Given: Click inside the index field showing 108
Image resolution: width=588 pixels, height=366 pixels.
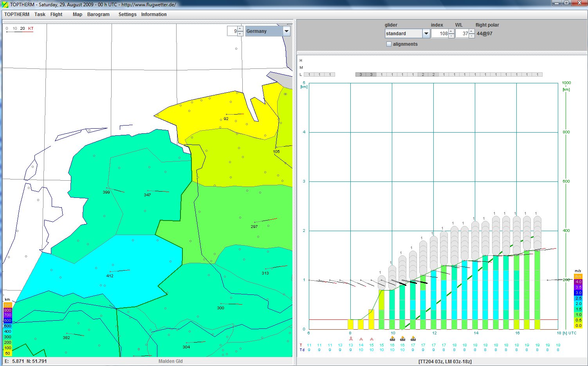Looking at the screenshot, I should tap(440, 34).
